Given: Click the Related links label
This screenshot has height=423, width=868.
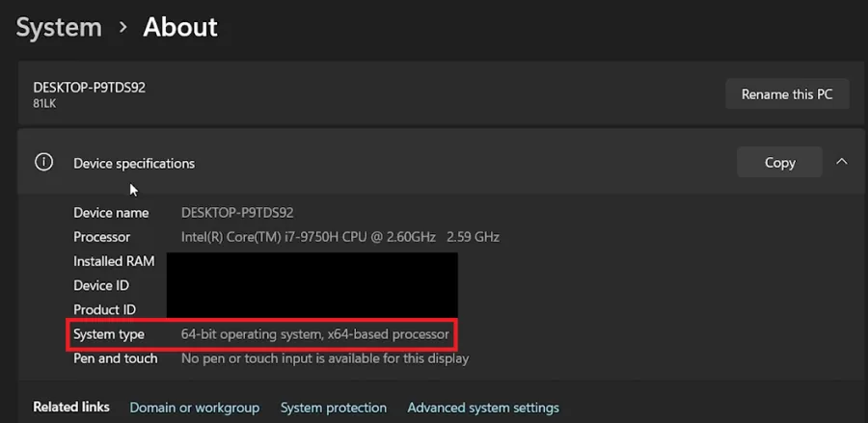Looking at the screenshot, I should (71, 407).
